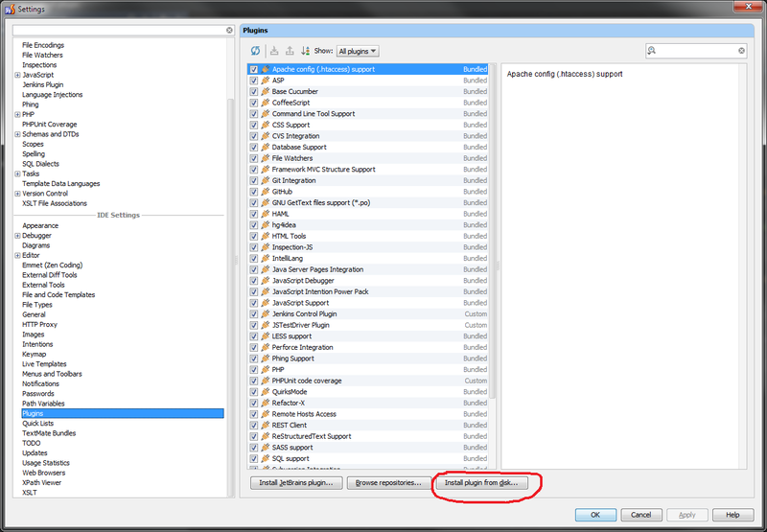The height and width of the screenshot is (532, 767).
Task: Disable the Jenkins Control Plugin checkbox
Action: pyautogui.click(x=254, y=313)
